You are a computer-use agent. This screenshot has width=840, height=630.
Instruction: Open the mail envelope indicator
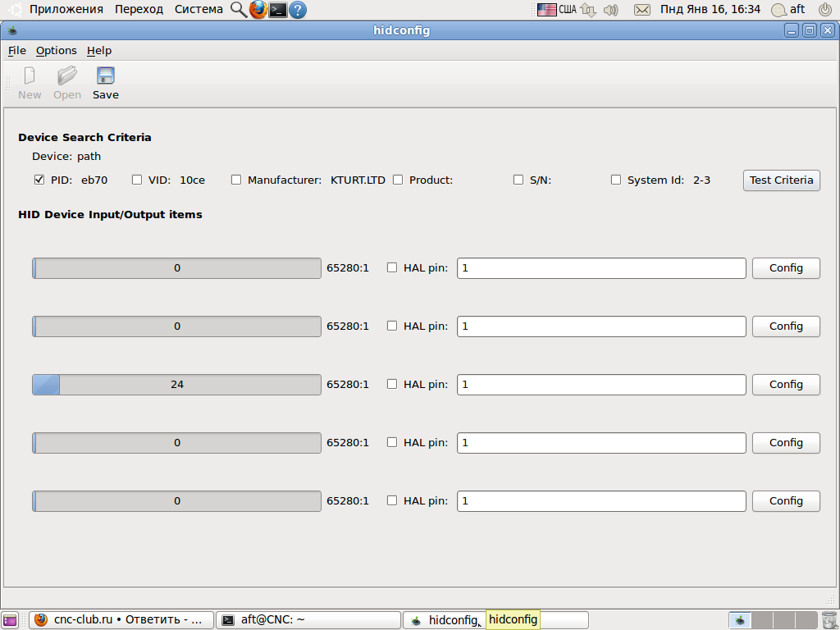click(x=641, y=10)
